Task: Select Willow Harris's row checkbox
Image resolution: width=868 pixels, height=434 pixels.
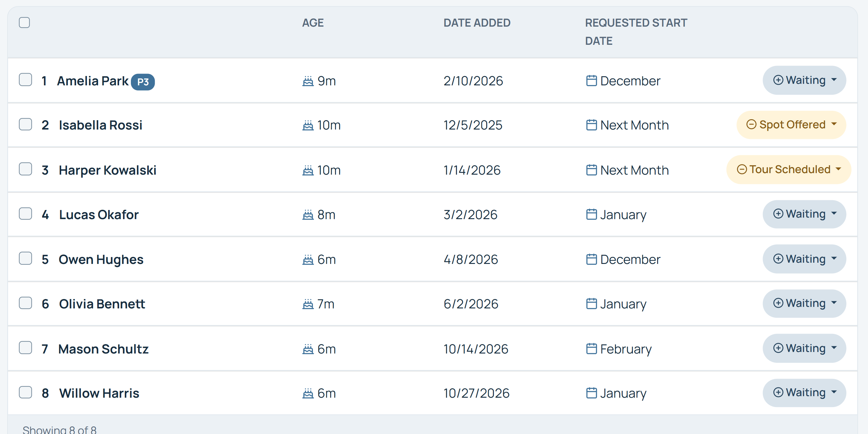Action: pyautogui.click(x=25, y=392)
